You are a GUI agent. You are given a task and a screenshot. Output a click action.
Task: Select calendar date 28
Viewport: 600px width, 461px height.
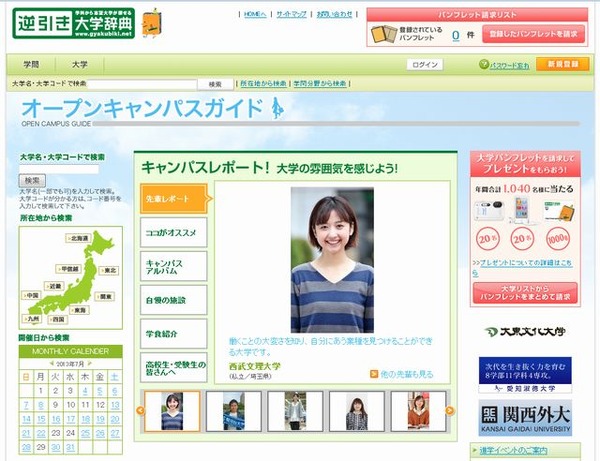[26, 447]
